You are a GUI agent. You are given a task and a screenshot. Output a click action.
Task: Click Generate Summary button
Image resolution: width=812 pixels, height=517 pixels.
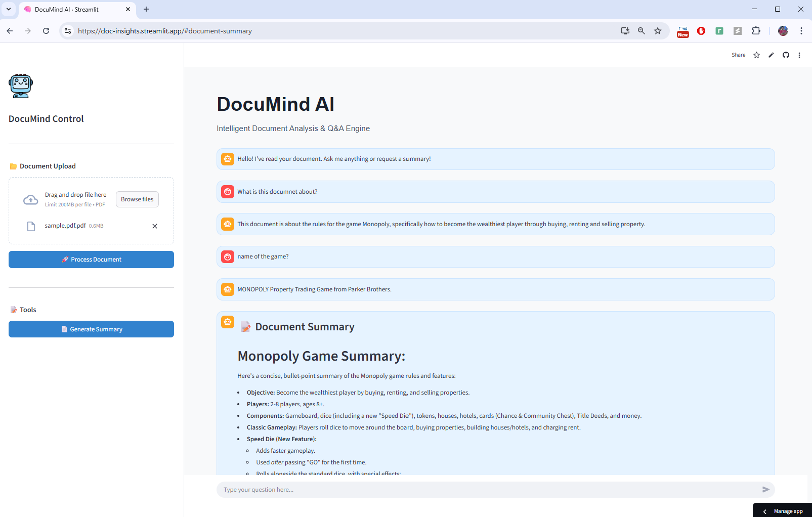click(91, 329)
